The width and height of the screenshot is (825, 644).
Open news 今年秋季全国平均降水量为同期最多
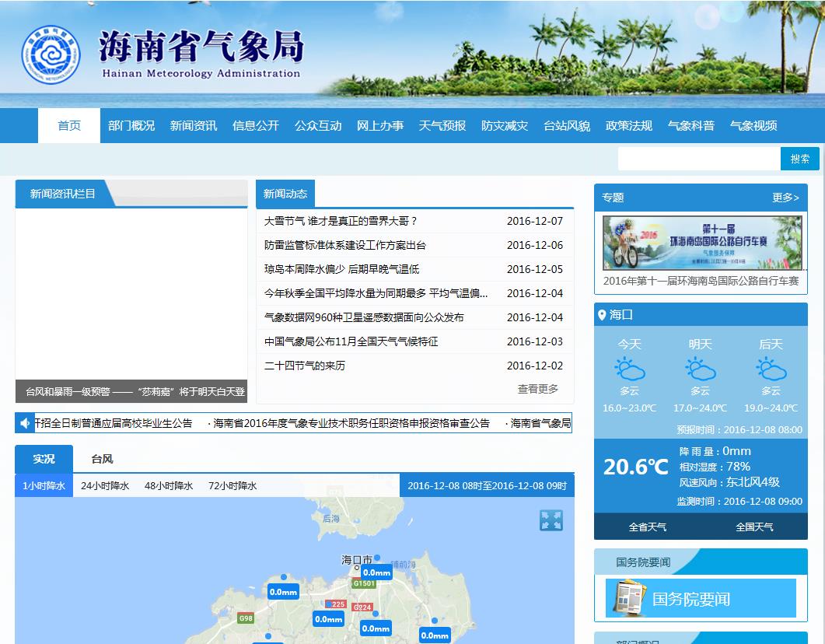[x=376, y=293]
